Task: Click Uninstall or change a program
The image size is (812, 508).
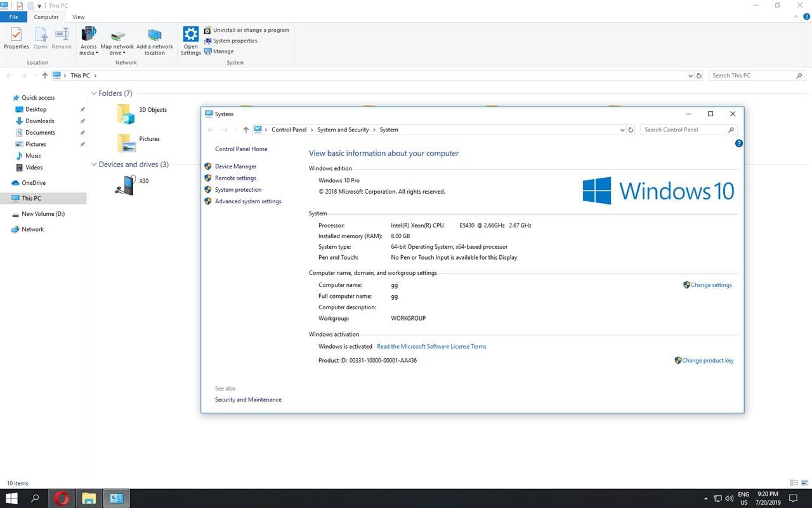Action: click(246, 30)
